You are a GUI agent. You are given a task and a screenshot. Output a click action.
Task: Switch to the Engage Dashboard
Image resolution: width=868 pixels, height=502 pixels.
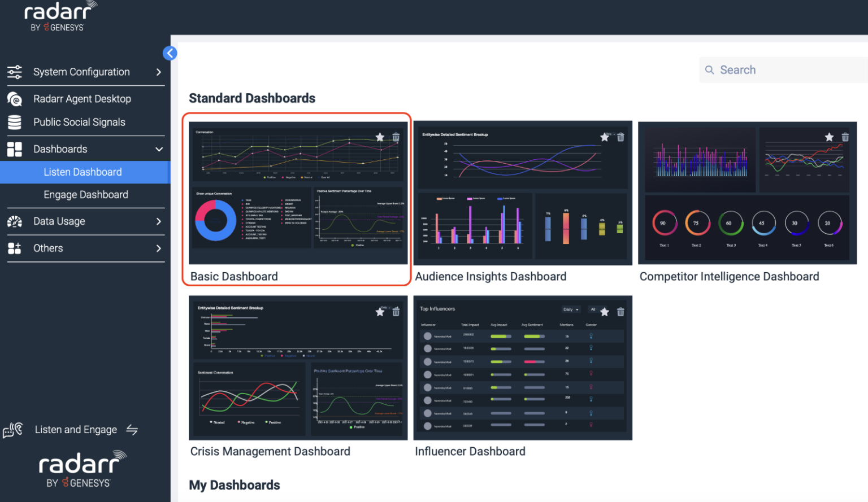[86, 194]
